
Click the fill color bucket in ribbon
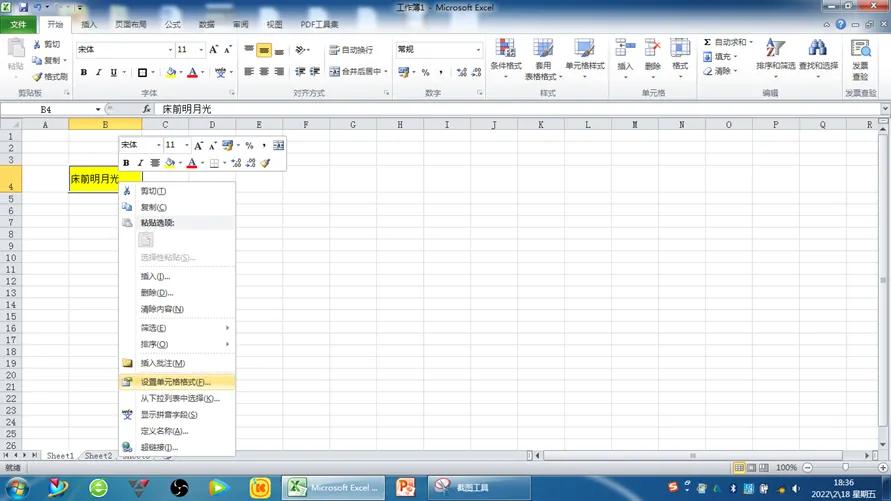170,72
